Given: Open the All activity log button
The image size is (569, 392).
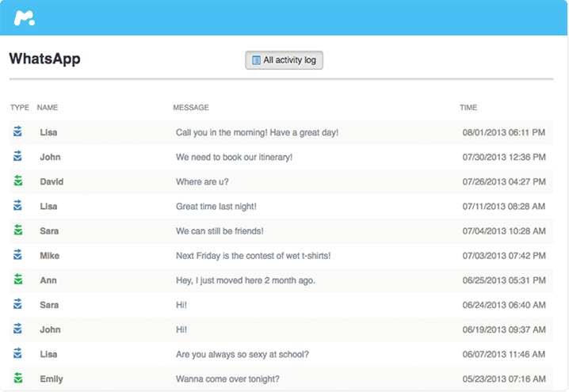Looking at the screenshot, I should tap(284, 60).
